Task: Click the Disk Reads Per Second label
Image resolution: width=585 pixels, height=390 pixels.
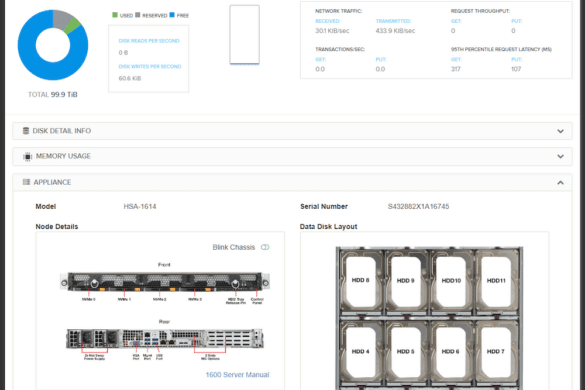Action: [x=149, y=41]
